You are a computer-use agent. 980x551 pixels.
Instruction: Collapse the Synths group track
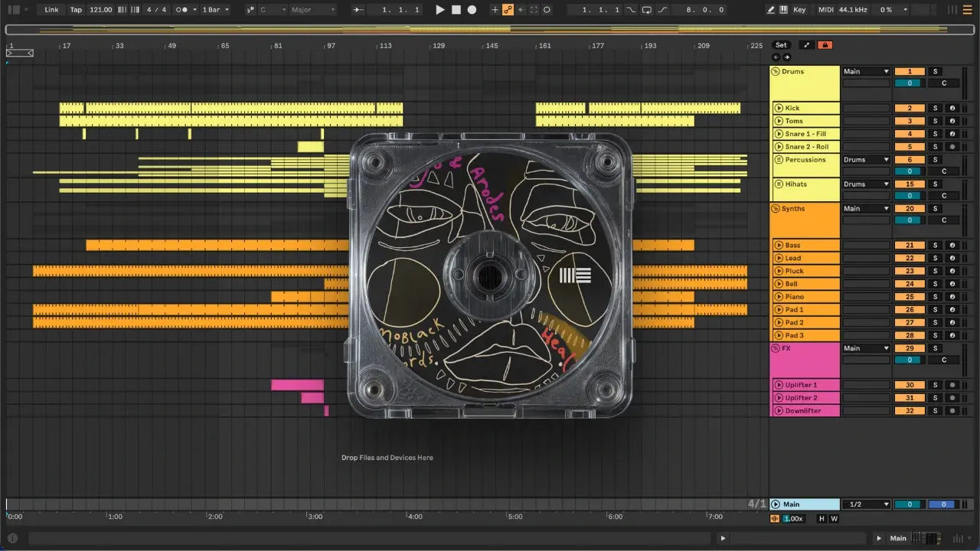point(776,209)
